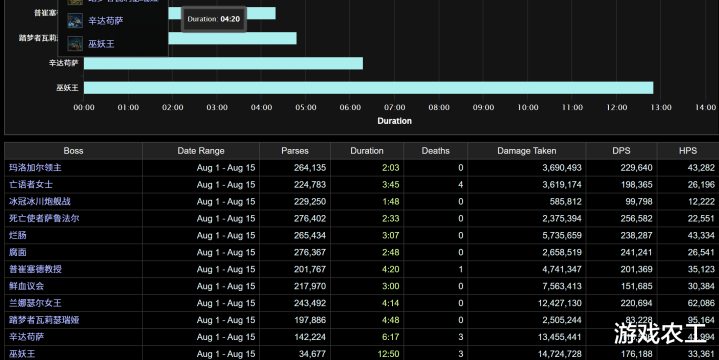Click damage taken value 585,812
The width and height of the screenshot is (719, 360).
click(566, 202)
